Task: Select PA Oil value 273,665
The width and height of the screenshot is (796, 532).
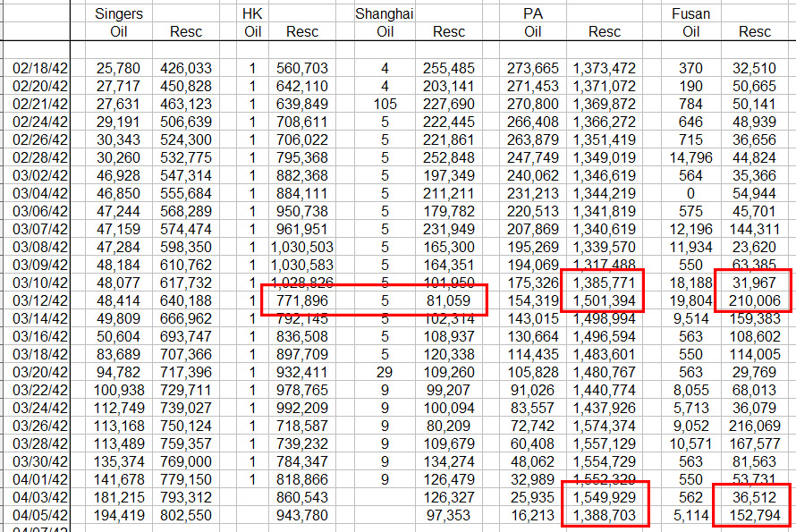Action: click(532, 69)
